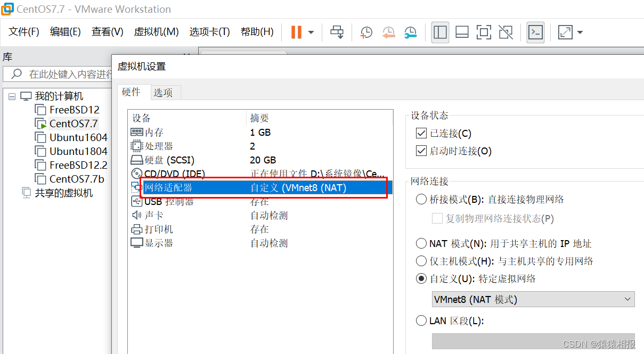The width and height of the screenshot is (644, 354).
Task: Click the stretch guest display icon
Action: tap(565, 32)
